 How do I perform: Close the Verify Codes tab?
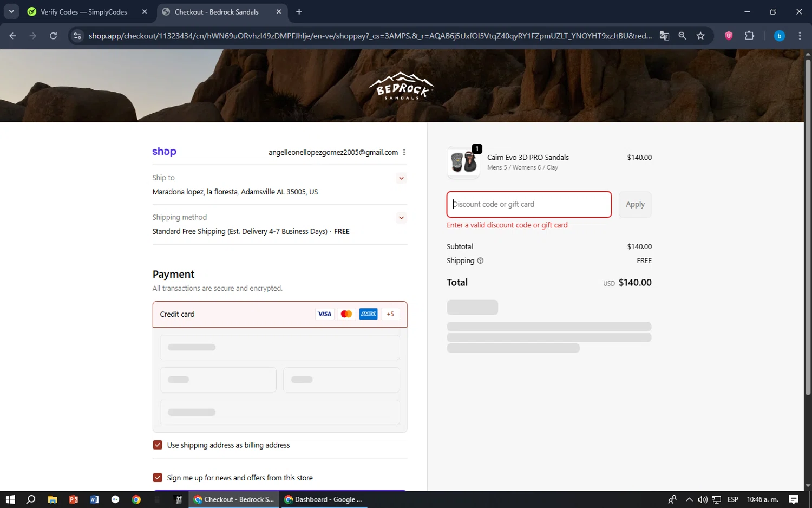145,11
